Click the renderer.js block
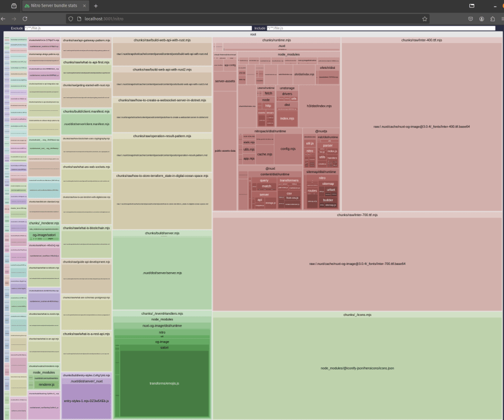 point(46,385)
